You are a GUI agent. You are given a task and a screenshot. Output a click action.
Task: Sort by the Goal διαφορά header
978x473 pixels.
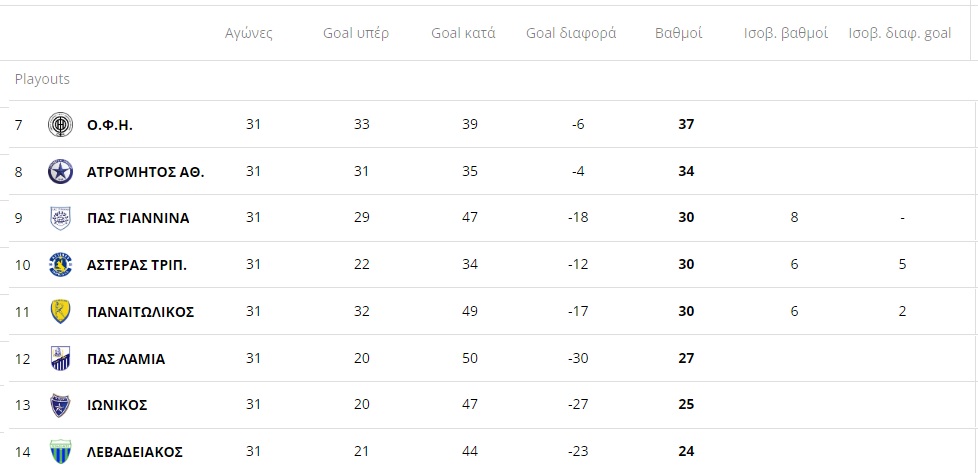[571, 33]
